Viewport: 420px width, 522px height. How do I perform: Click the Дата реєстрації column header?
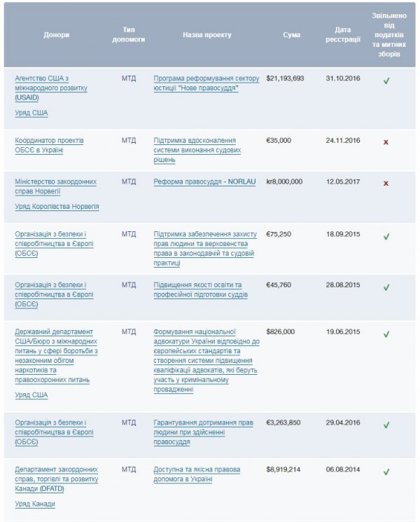[343, 35]
